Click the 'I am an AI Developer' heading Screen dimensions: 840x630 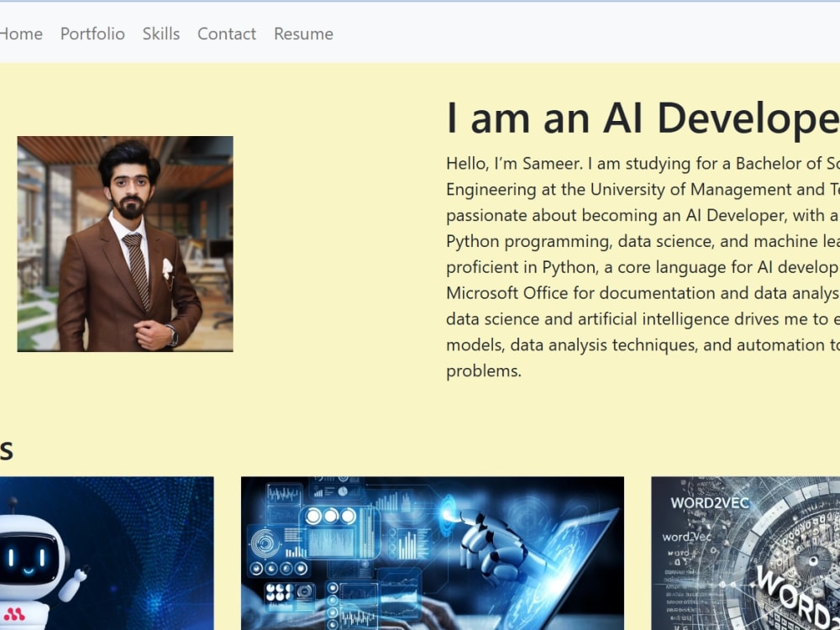643,118
